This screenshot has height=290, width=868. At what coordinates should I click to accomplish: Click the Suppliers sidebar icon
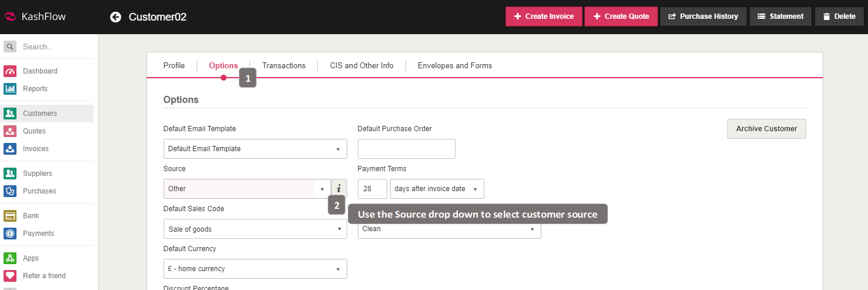[x=10, y=174]
